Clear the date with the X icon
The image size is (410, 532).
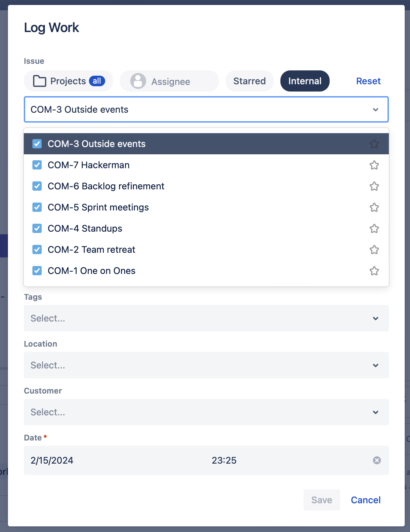click(377, 460)
